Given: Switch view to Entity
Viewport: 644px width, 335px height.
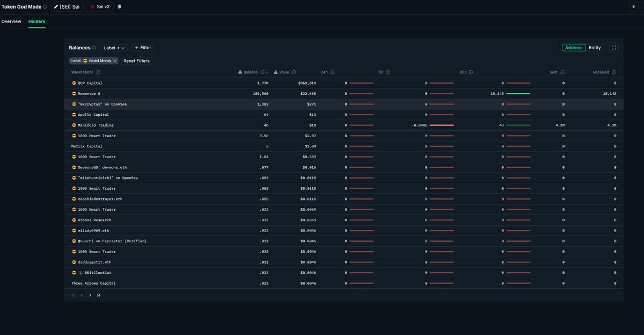Looking at the screenshot, I should click(x=595, y=48).
